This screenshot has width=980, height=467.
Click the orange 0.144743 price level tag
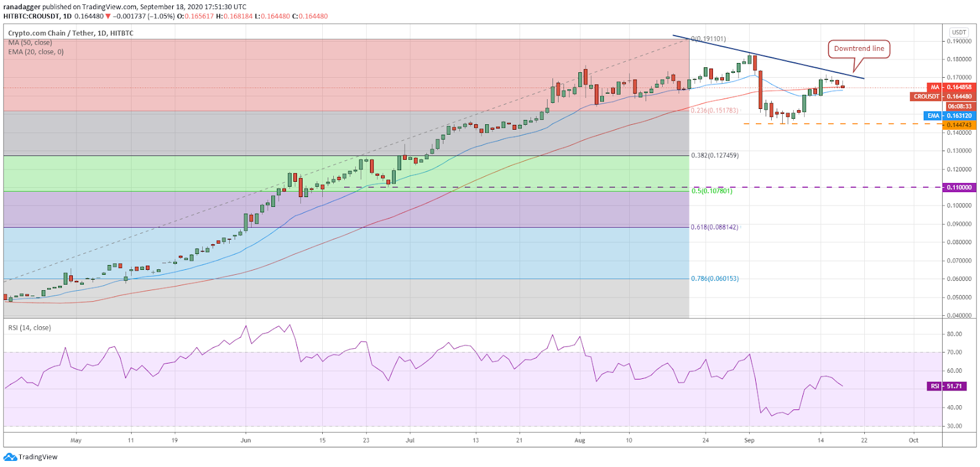pyautogui.click(x=959, y=125)
